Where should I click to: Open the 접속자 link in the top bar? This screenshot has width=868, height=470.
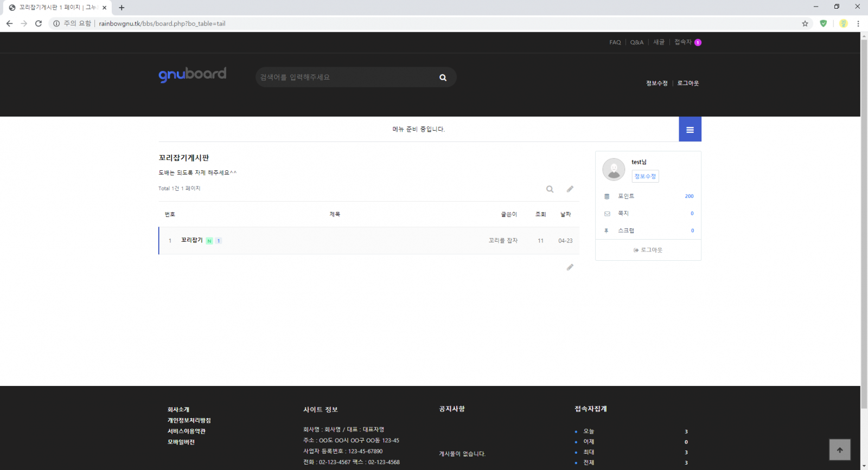tap(683, 42)
